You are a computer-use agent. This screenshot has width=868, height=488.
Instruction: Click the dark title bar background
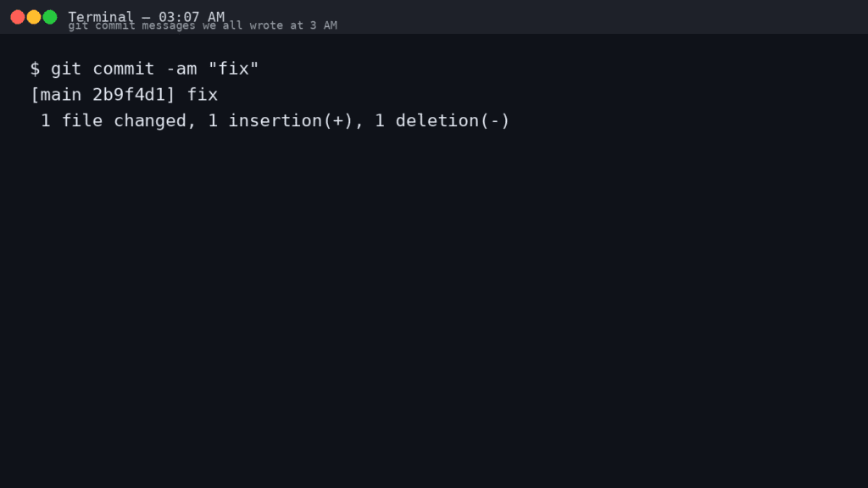point(593,16)
